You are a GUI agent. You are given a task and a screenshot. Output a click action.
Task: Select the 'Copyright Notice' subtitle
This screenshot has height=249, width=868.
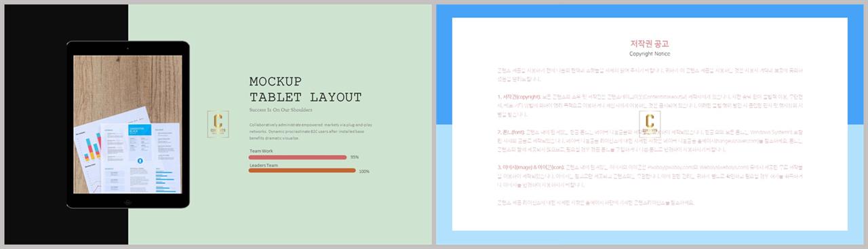click(650, 54)
